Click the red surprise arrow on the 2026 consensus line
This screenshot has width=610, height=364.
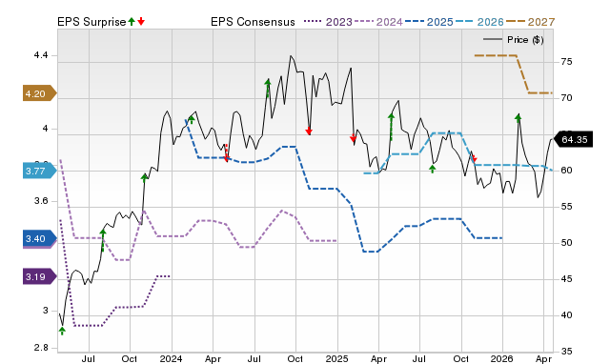point(474,159)
